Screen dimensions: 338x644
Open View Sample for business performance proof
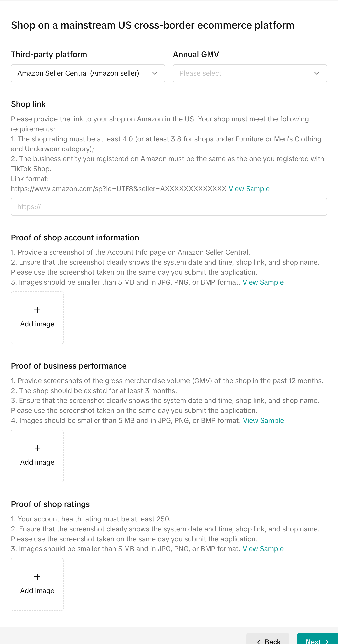tap(263, 420)
